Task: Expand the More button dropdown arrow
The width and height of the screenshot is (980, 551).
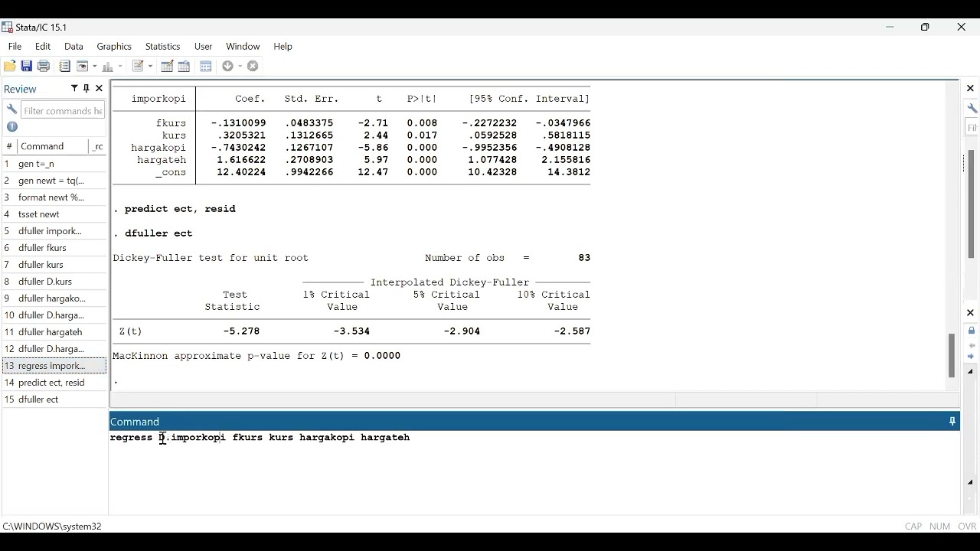Action: 239,67
